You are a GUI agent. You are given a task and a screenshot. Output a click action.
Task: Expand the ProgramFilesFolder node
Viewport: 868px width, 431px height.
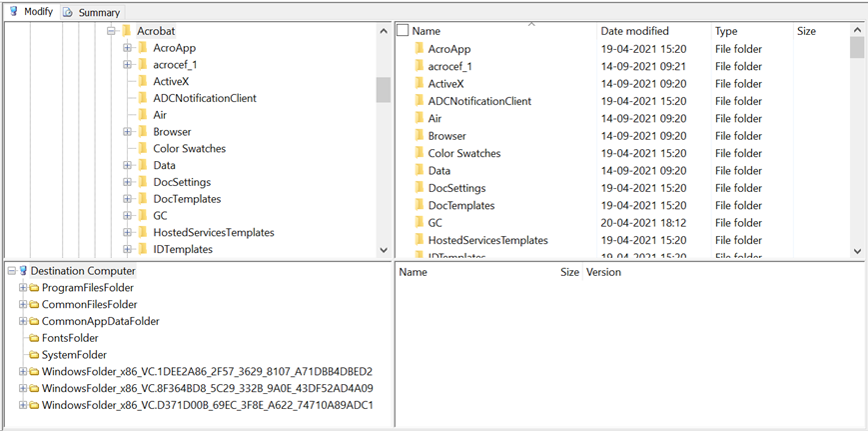23,288
